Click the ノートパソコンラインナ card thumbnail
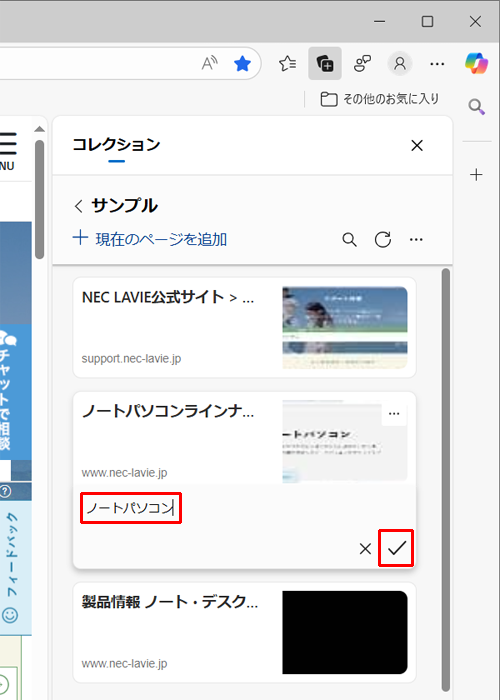This screenshot has height=700, width=500. click(x=345, y=441)
